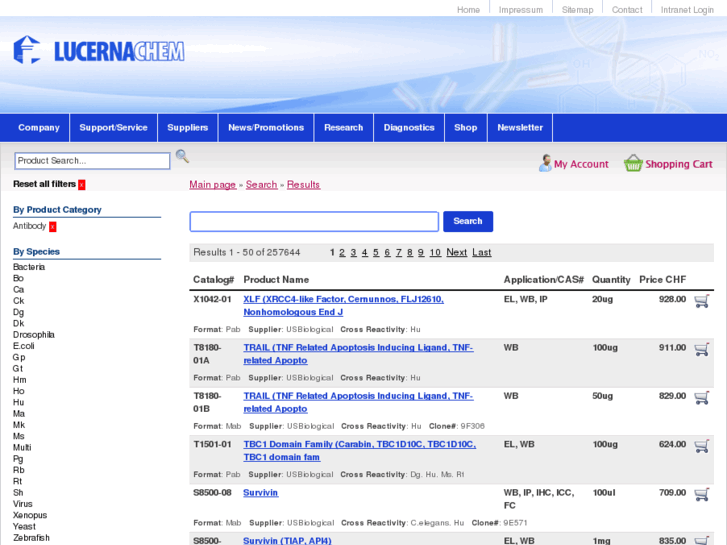727x545 pixels.
Task: Open the Survivin (TIAP, API4) product link
Action: [x=287, y=540]
